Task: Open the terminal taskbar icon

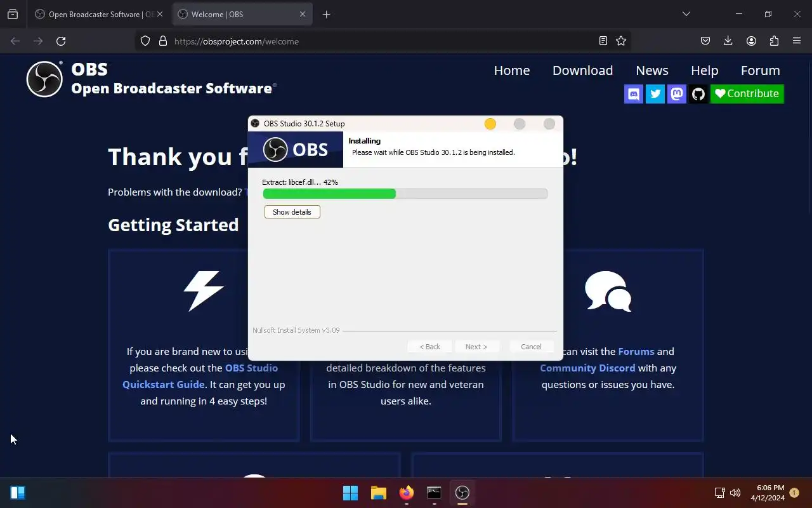Action: point(434,493)
